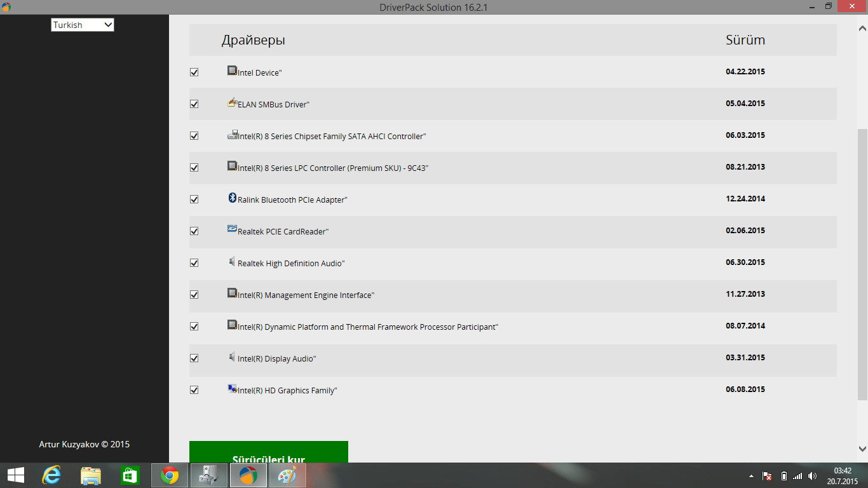Click the Dynamic Platform Thermal Framework icon
The image size is (868, 488).
click(232, 325)
